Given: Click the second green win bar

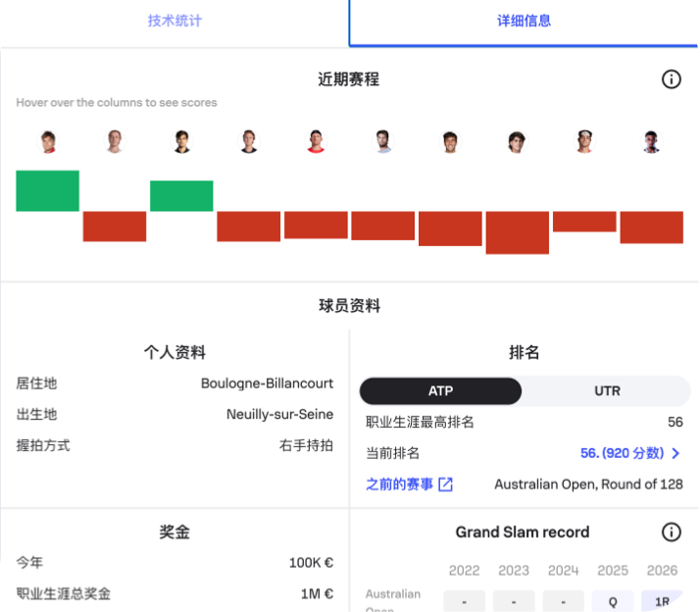Looking at the screenshot, I should click(x=181, y=196).
